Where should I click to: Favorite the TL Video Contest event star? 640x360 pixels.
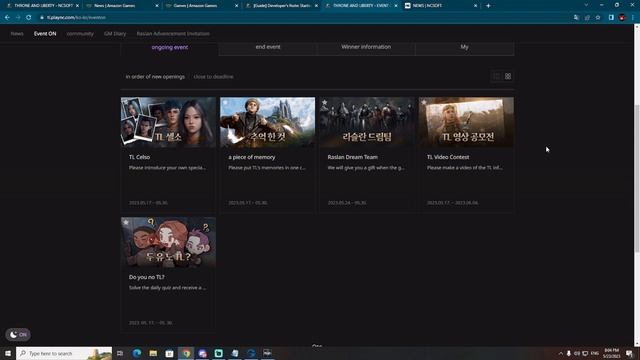[x=424, y=102]
